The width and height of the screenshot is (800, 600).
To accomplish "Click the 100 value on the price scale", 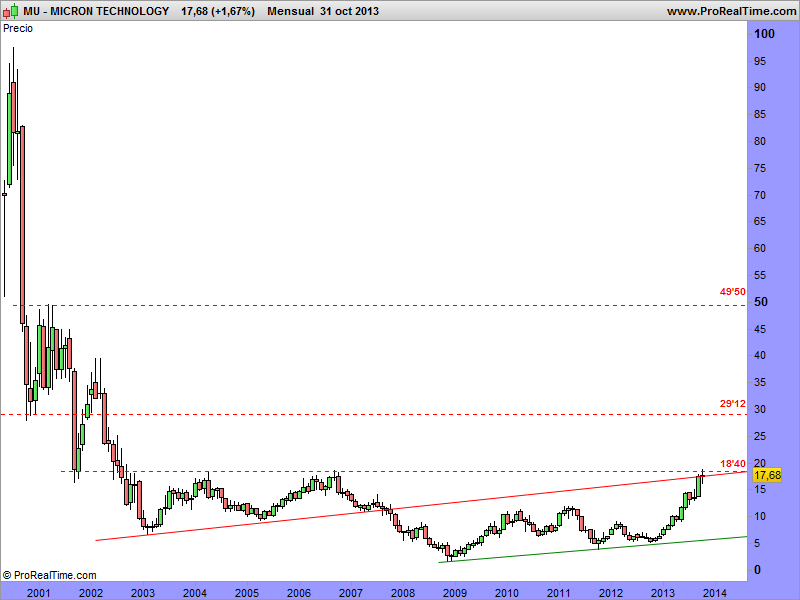I will pos(765,34).
